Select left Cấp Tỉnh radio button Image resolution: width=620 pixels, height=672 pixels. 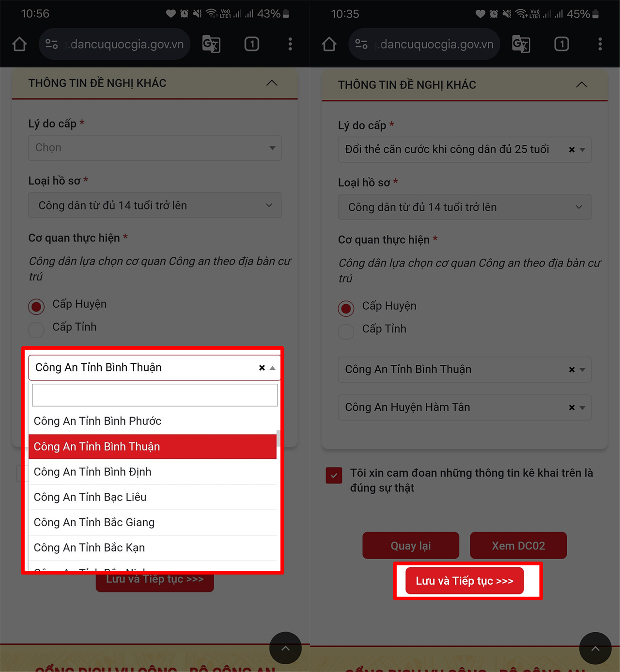coord(36,329)
